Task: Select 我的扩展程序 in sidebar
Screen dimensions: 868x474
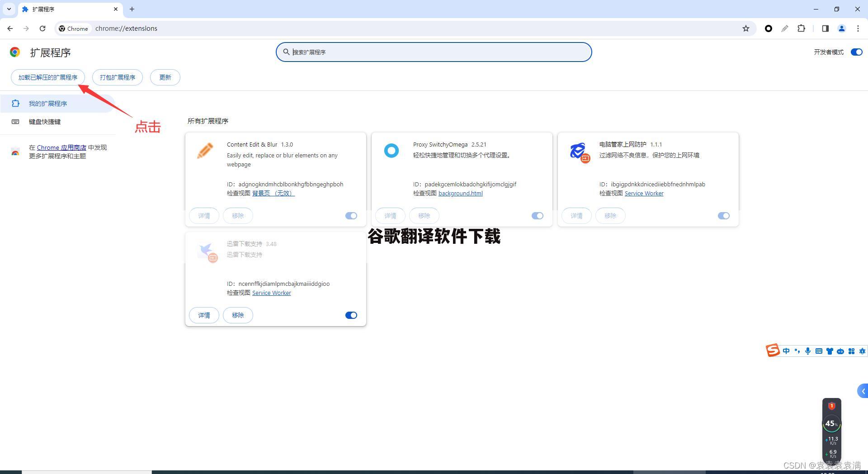Action: coord(57,104)
